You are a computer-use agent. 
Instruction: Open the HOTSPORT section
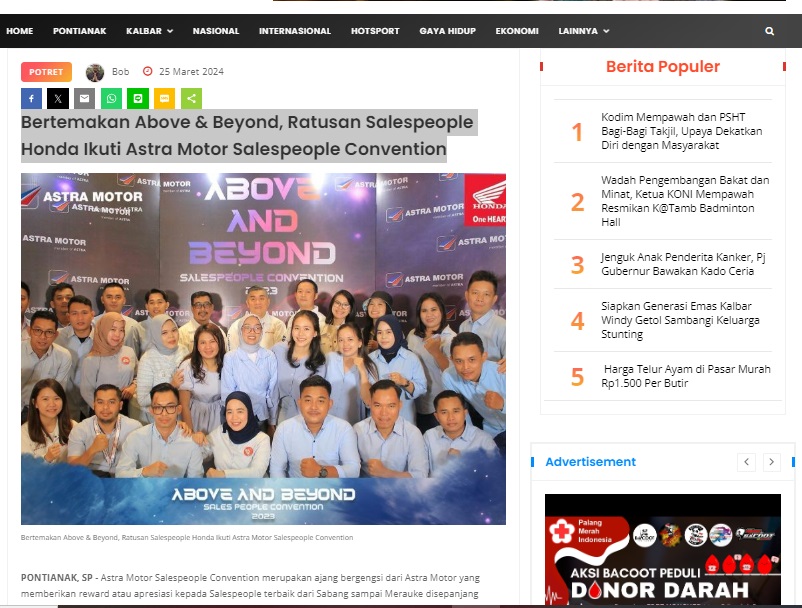375,31
